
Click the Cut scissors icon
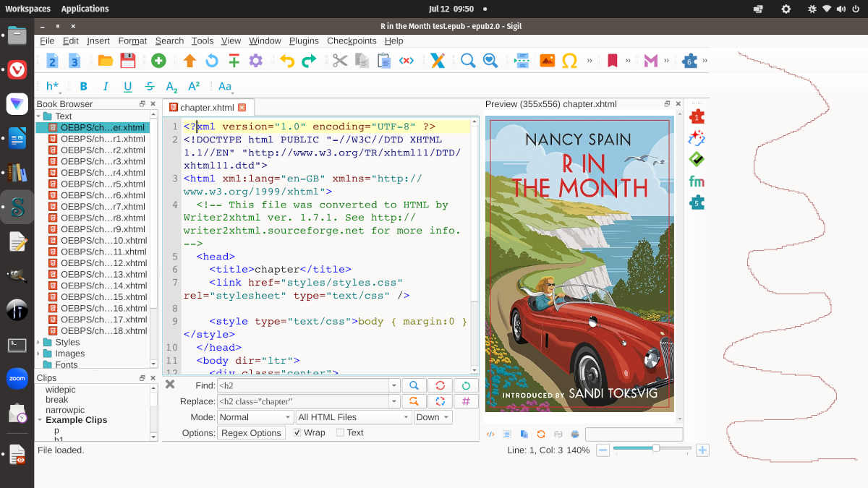coord(340,61)
